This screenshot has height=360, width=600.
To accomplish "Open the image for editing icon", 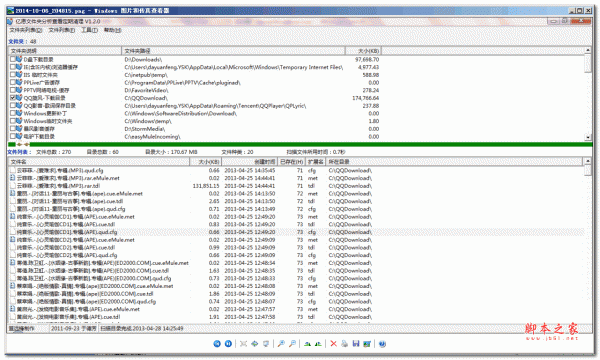I will click(x=367, y=344).
